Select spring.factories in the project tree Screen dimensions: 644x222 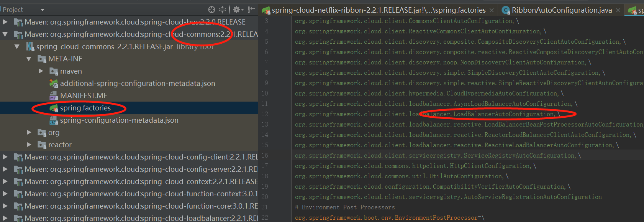85,108
